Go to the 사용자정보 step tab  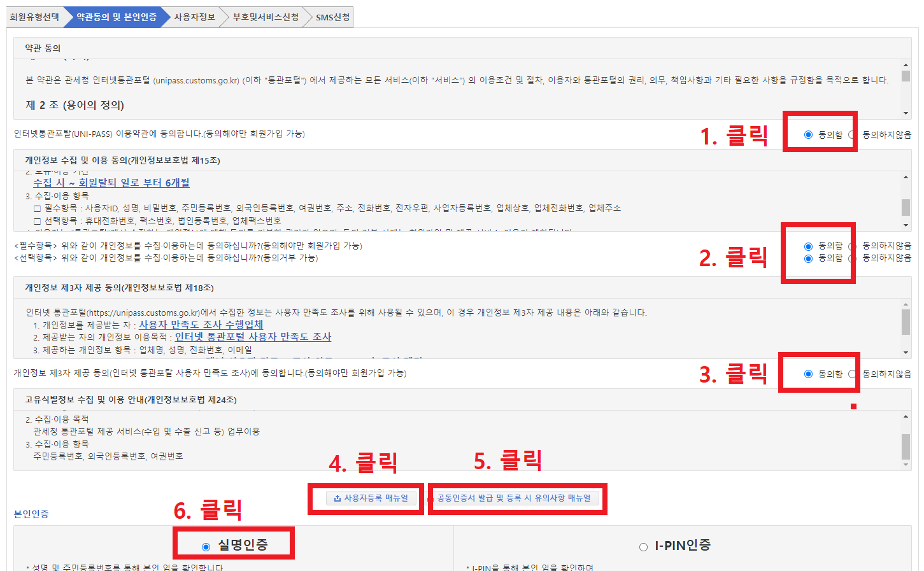(194, 17)
